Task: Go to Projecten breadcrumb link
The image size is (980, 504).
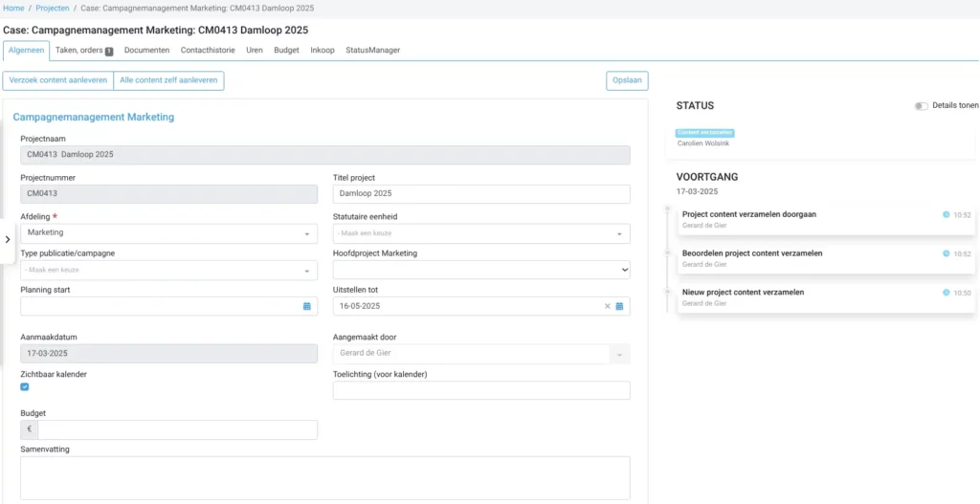Action: pos(53,8)
